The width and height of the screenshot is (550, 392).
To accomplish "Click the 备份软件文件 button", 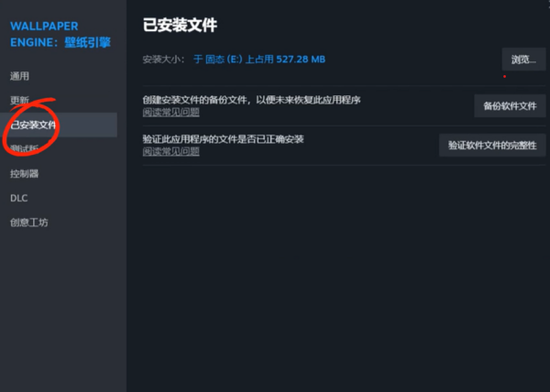I will coord(510,106).
